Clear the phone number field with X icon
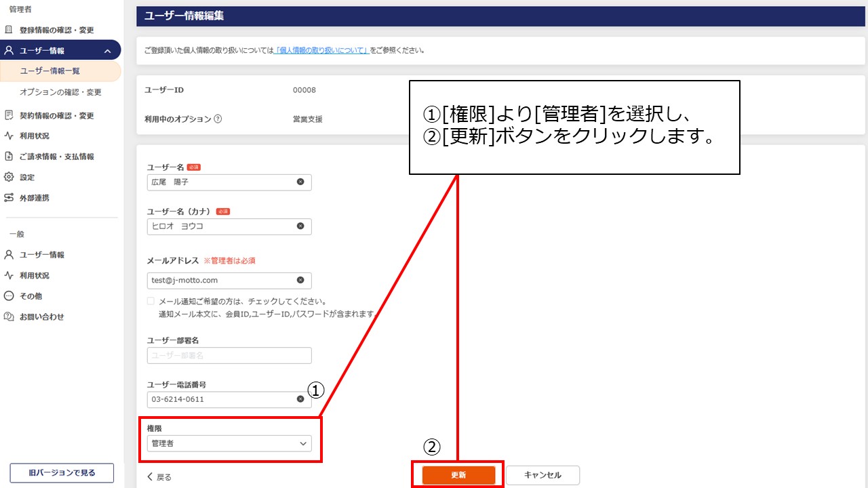Screen dimensions: 868x488 (300, 399)
